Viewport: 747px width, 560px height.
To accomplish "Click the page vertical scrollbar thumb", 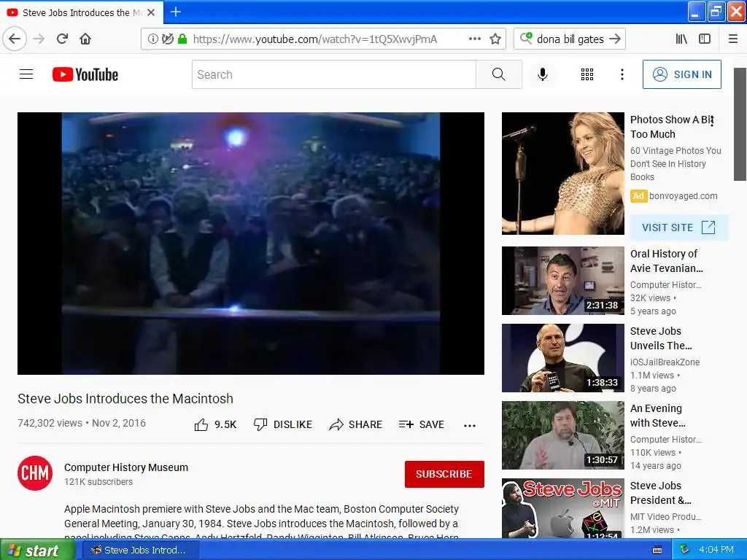I will (740, 124).
